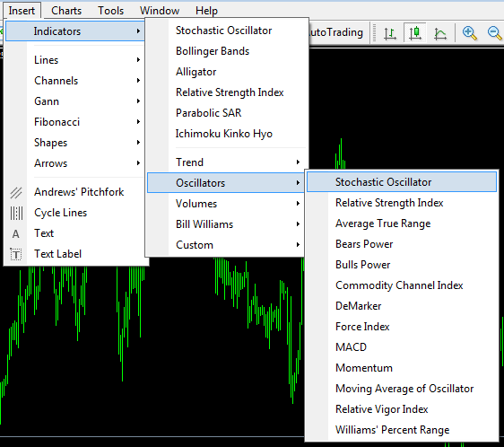Select the line chart toolbar icon

(440, 33)
